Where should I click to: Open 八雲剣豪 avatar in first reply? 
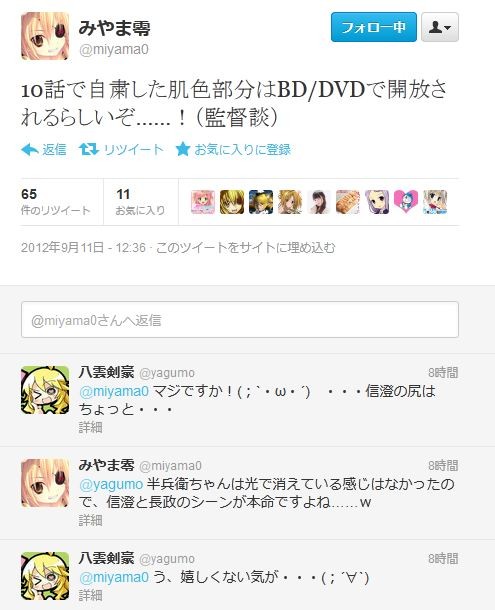pyautogui.click(x=45, y=390)
